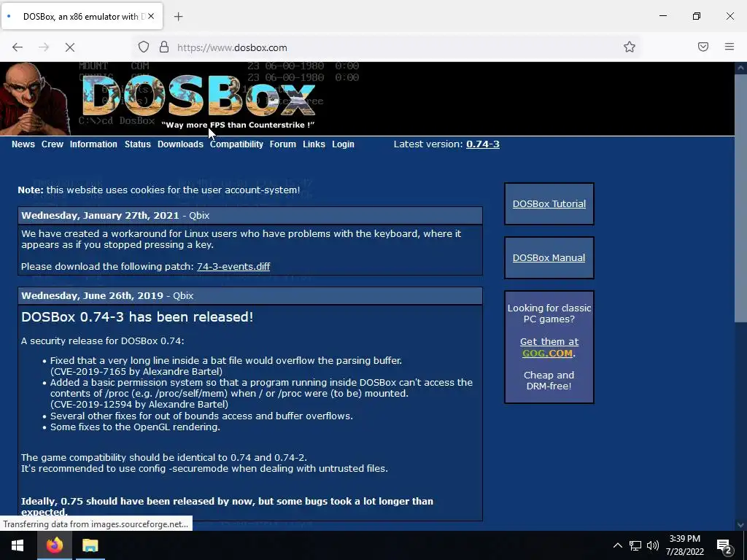
Task: Save page to Pocket icon
Action: point(703,47)
